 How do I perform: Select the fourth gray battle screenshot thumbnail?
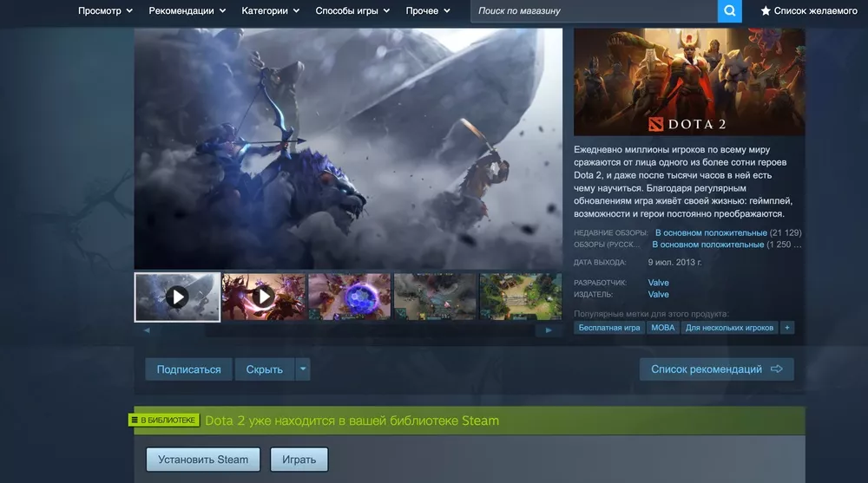click(x=435, y=297)
